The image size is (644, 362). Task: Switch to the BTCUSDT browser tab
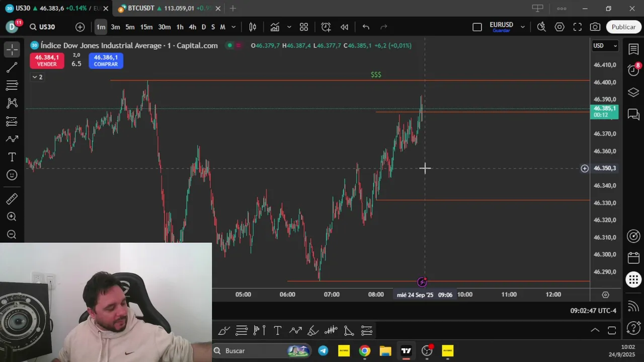tap(169, 9)
